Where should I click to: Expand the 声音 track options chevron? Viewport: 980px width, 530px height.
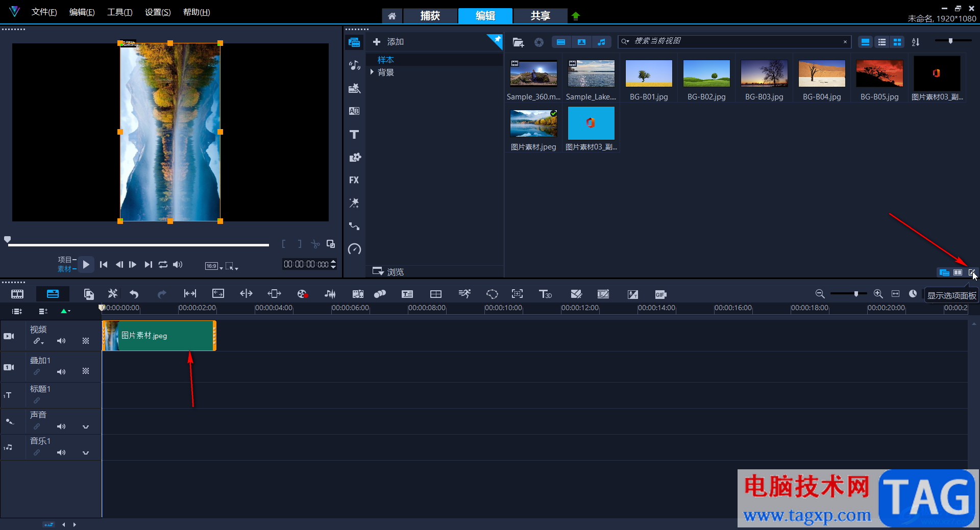[86, 426]
